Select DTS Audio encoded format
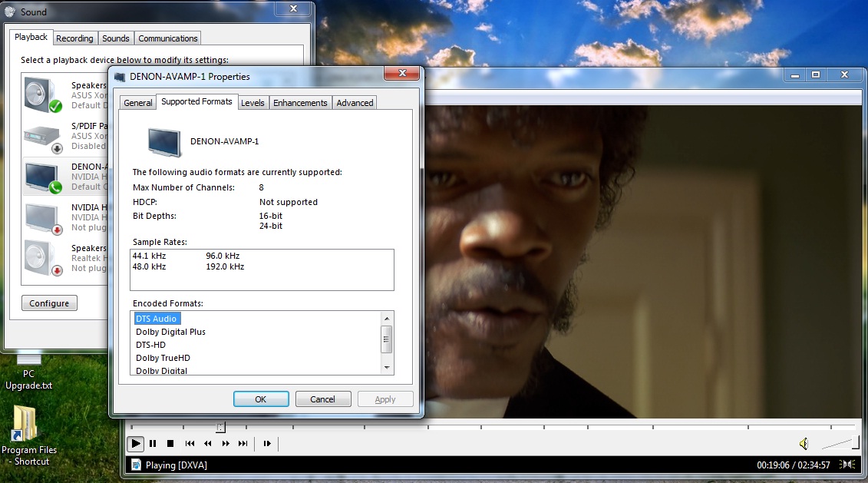This screenshot has width=868, height=483. (157, 319)
